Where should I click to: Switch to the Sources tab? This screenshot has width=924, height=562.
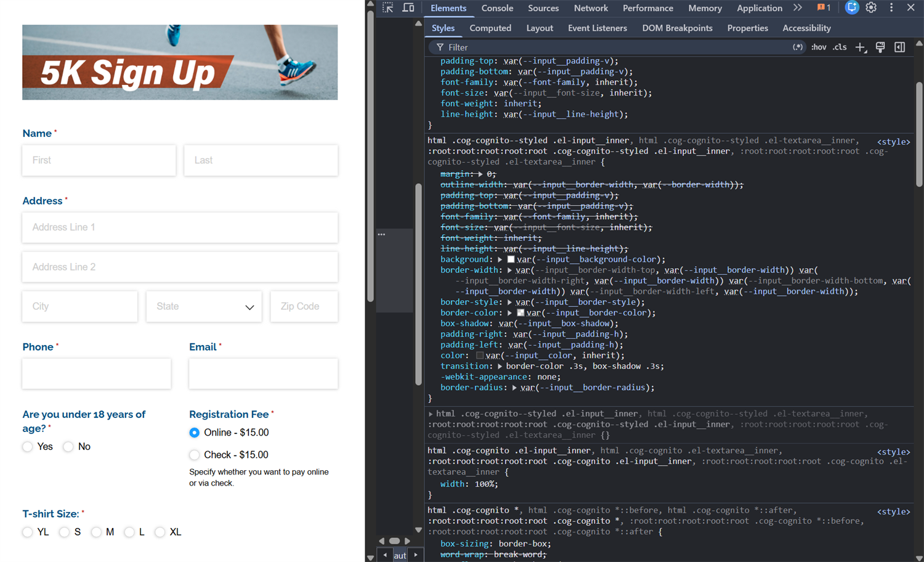543,8
